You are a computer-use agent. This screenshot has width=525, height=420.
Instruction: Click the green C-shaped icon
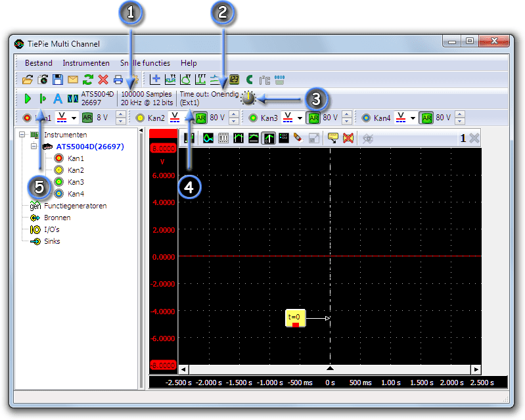coord(250,80)
